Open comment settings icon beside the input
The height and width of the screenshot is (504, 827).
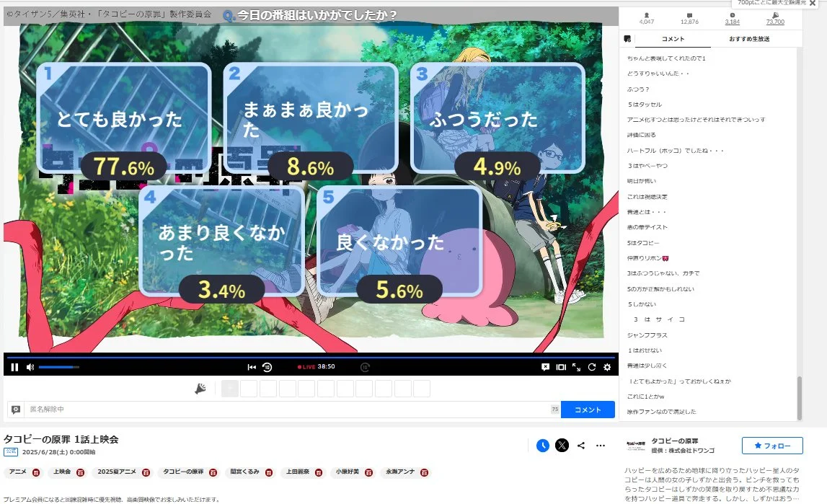pos(16,409)
